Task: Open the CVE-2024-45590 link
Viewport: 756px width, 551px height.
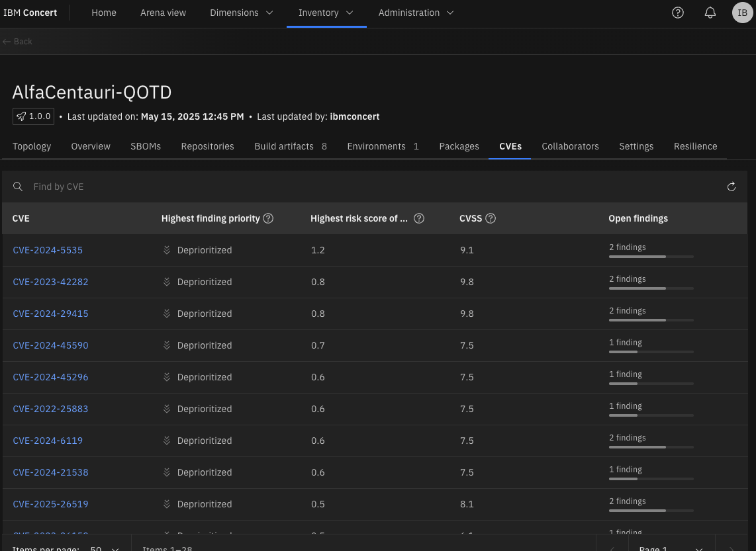Action: 50,345
